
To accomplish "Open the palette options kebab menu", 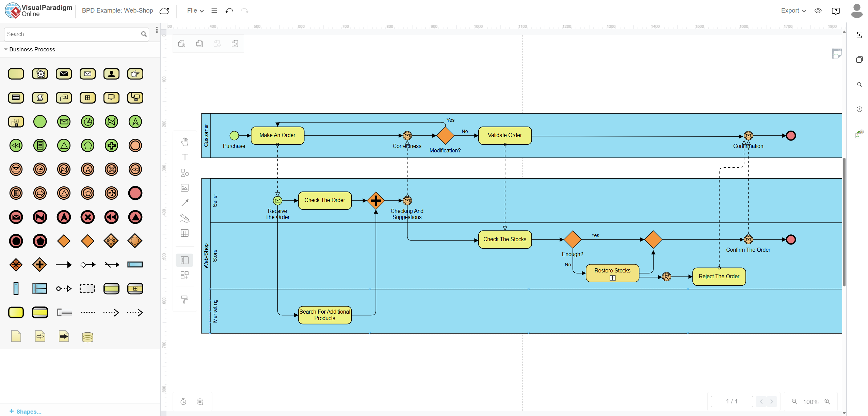I will [157, 30].
